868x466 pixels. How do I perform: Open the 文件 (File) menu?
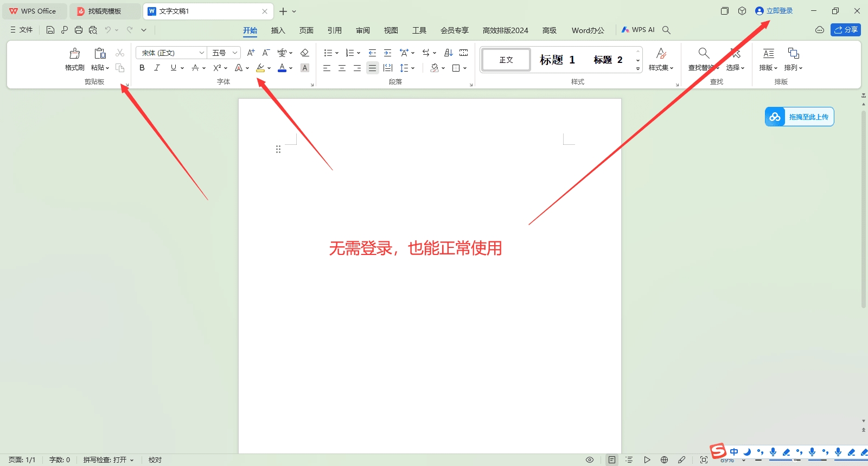[x=22, y=30]
